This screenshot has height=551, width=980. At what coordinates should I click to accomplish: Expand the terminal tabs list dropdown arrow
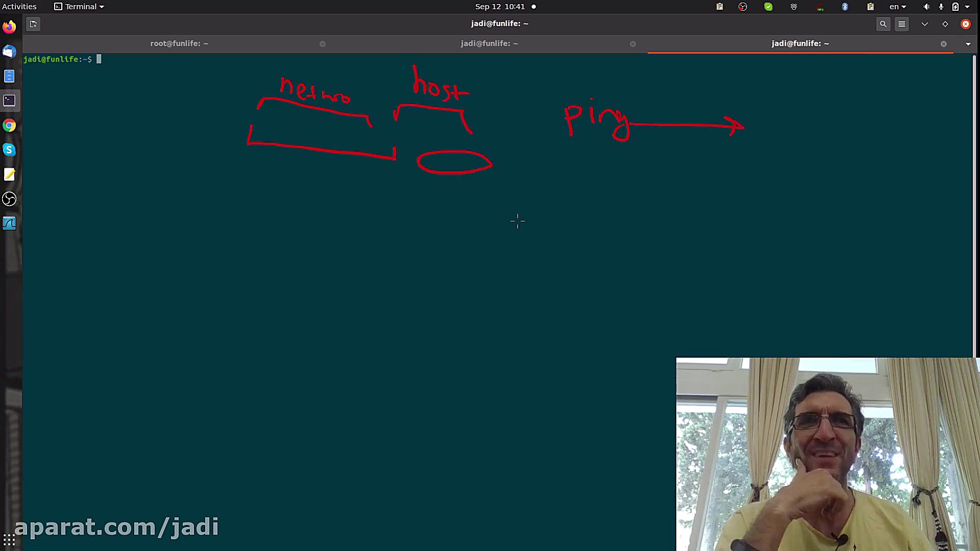pos(968,44)
